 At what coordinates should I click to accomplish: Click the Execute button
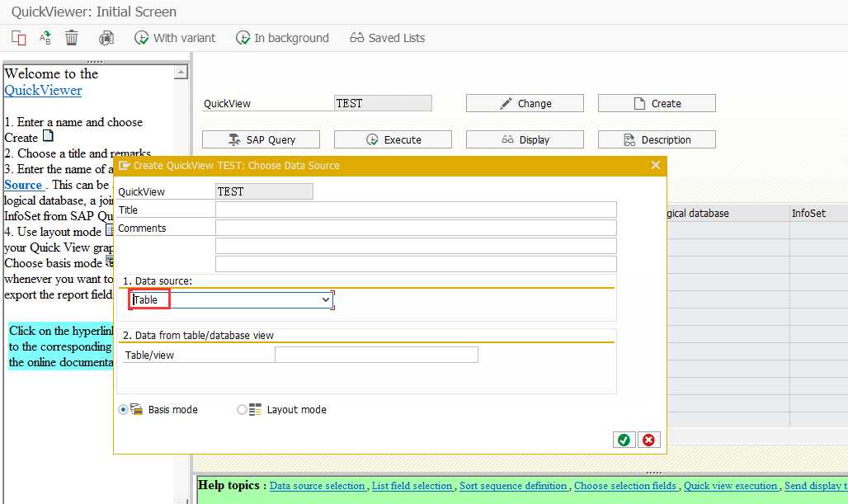pos(393,139)
